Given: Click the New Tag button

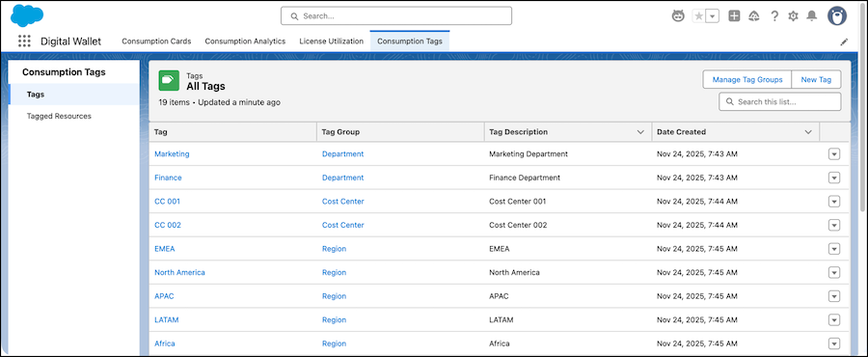Looking at the screenshot, I should click(x=817, y=80).
